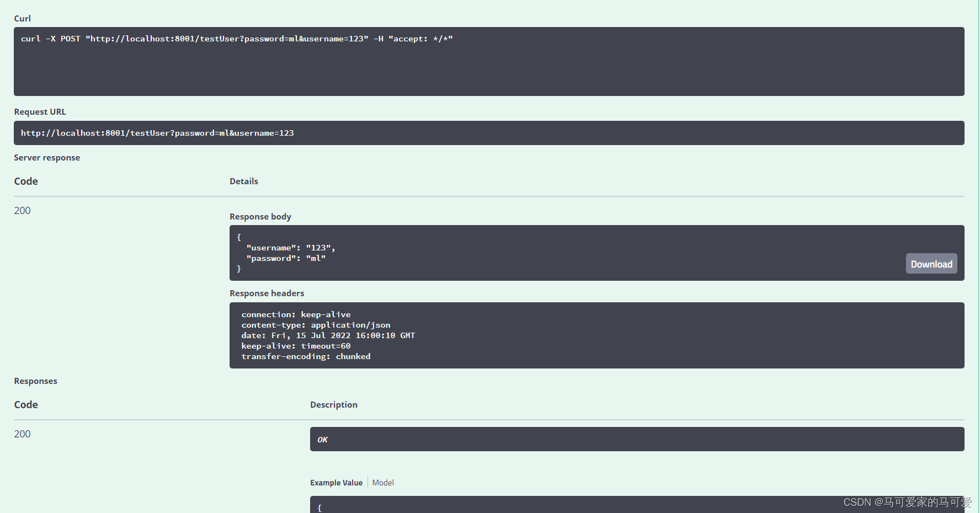The image size is (980, 513).
Task: Click the Curl section label
Action: [x=23, y=18]
